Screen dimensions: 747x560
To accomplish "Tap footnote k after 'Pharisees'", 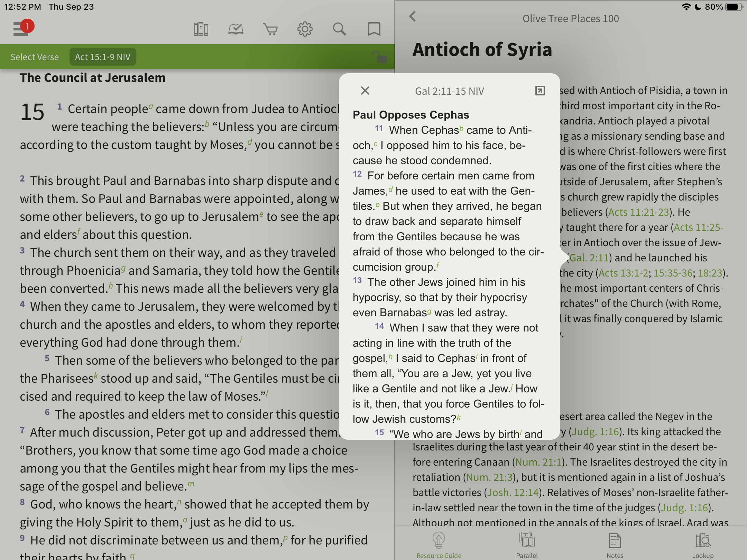I will (96, 376).
